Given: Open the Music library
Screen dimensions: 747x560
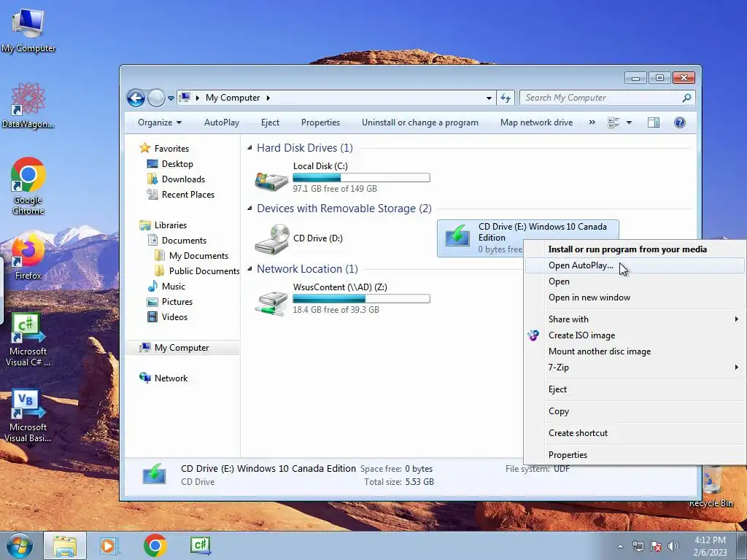Looking at the screenshot, I should click(174, 286).
